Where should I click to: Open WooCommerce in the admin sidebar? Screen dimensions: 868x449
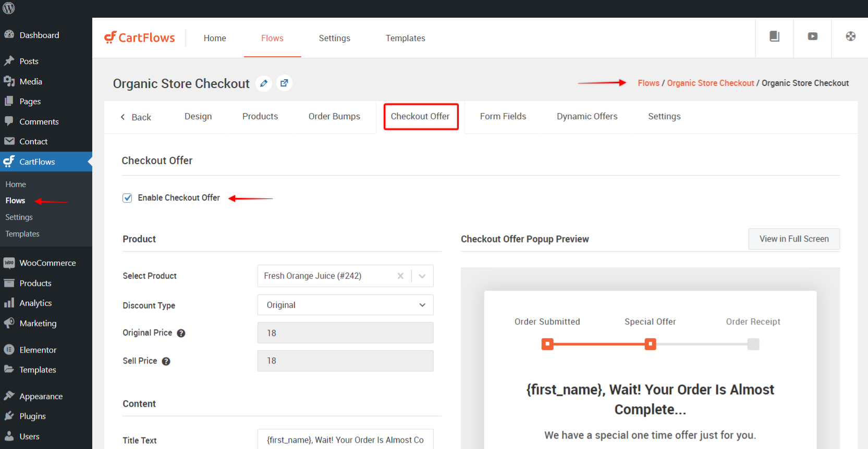point(47,263)
